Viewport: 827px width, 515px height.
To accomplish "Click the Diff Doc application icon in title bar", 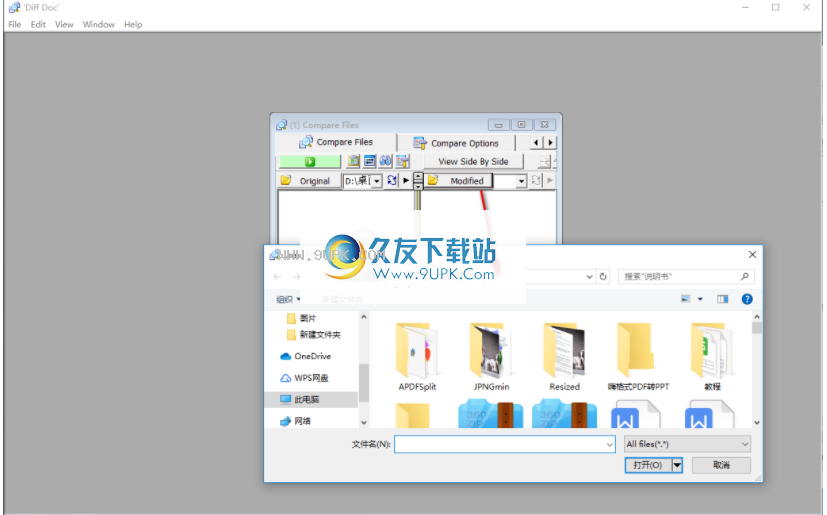I will point(14,7).
